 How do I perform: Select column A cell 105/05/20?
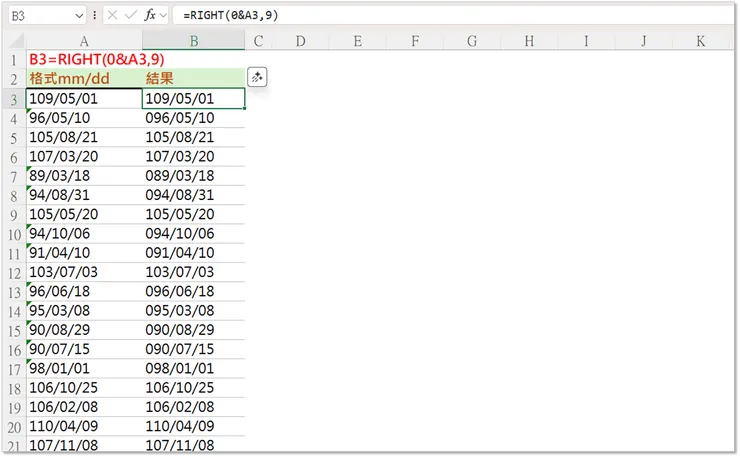[x=84, y=214]
